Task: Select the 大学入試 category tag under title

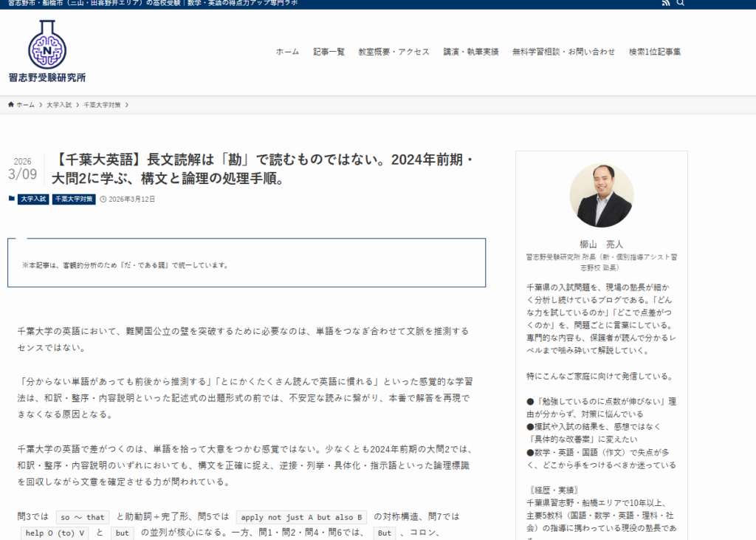Action: [x=33, y=199]
